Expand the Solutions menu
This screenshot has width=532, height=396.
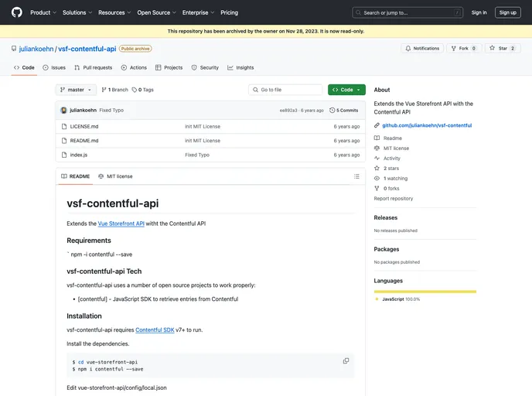pos(77,12)
